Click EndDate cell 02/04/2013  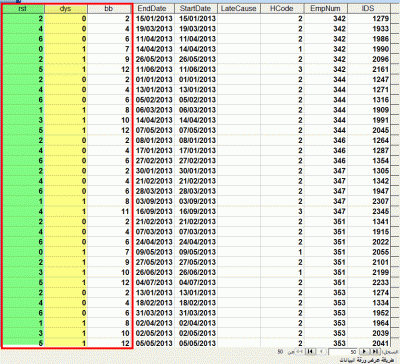pyautogui.click(x=154, y=323)
